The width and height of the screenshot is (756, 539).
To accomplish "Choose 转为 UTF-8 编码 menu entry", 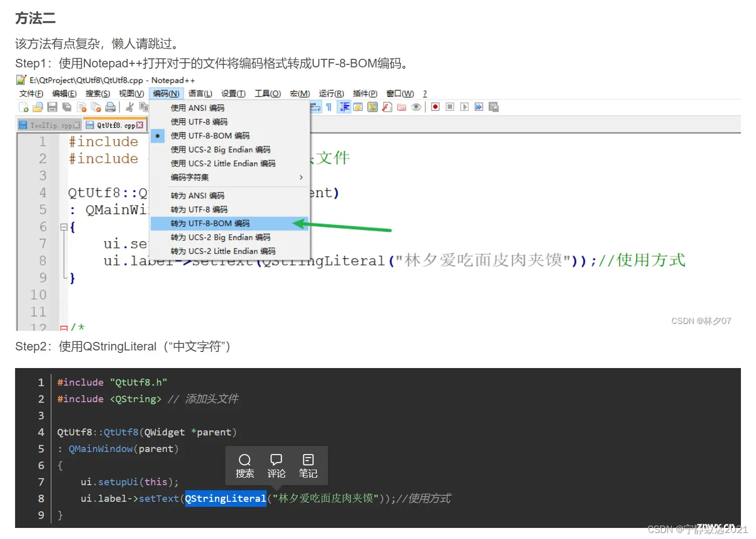I will pos(230,210).
